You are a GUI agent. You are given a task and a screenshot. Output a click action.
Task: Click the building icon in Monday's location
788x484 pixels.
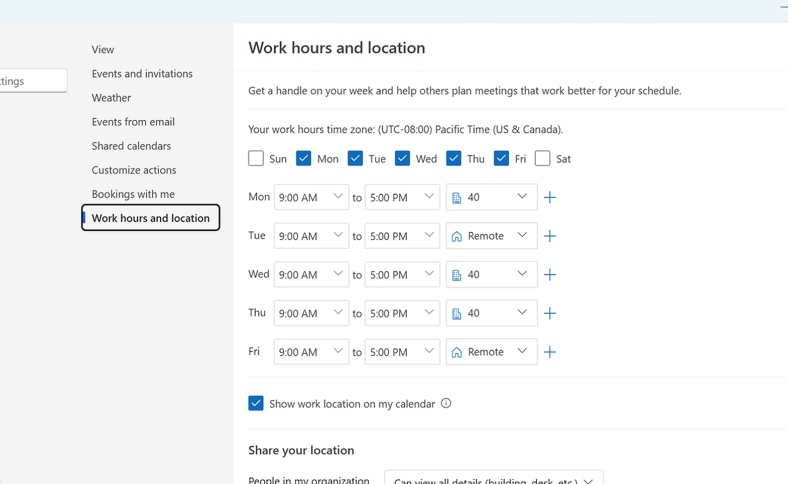(457, 198)
